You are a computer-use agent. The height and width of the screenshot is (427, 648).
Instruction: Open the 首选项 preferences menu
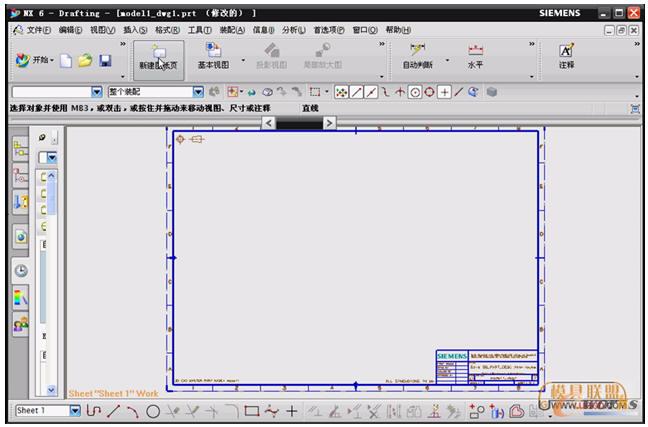coord(328,30)
